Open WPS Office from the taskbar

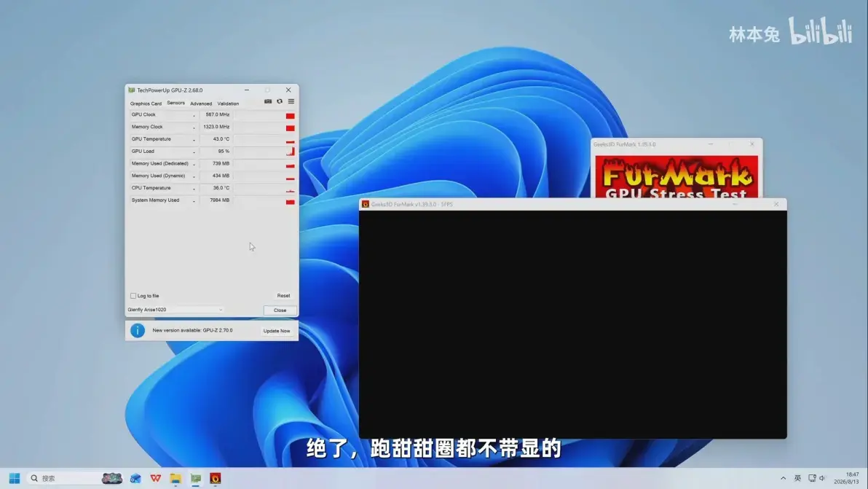(x=156, y=478)
